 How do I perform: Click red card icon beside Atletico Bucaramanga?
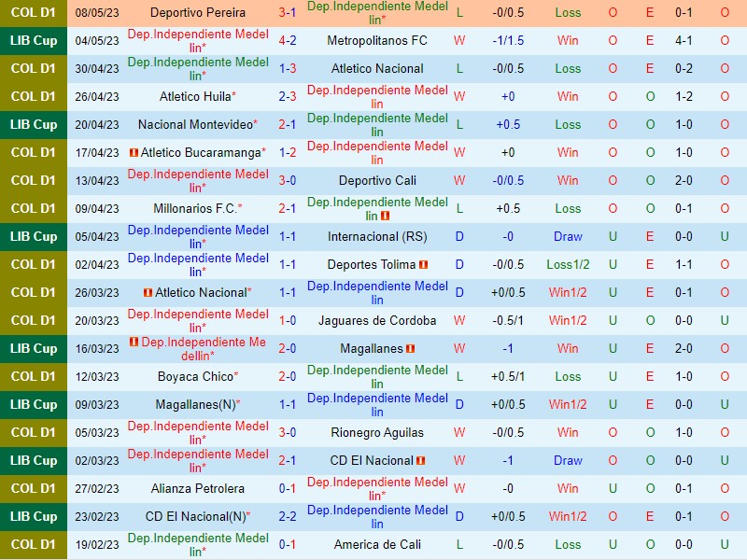point(134,153)
